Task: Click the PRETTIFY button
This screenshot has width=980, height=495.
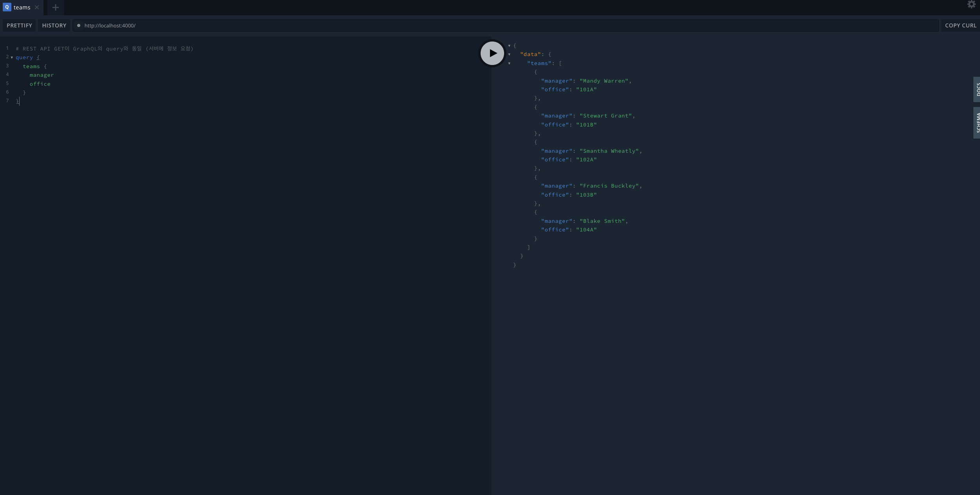Action: (19, 25)
